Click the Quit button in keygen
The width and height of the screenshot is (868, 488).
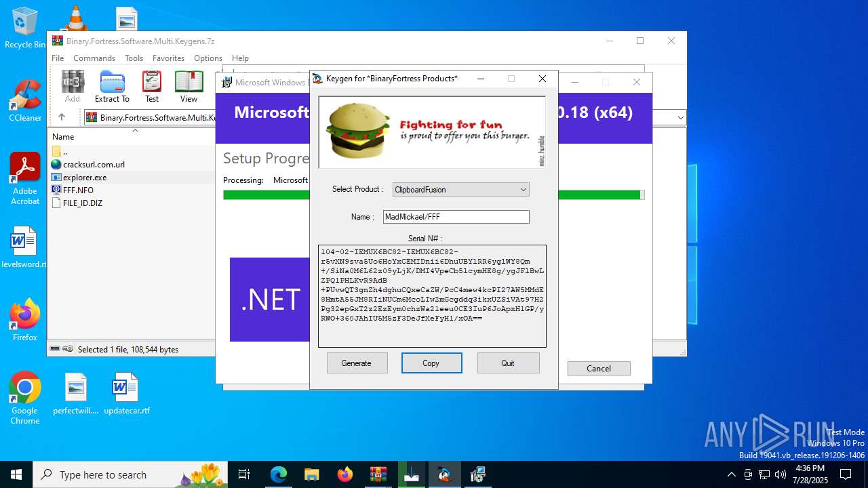click(x=508, y=363)
